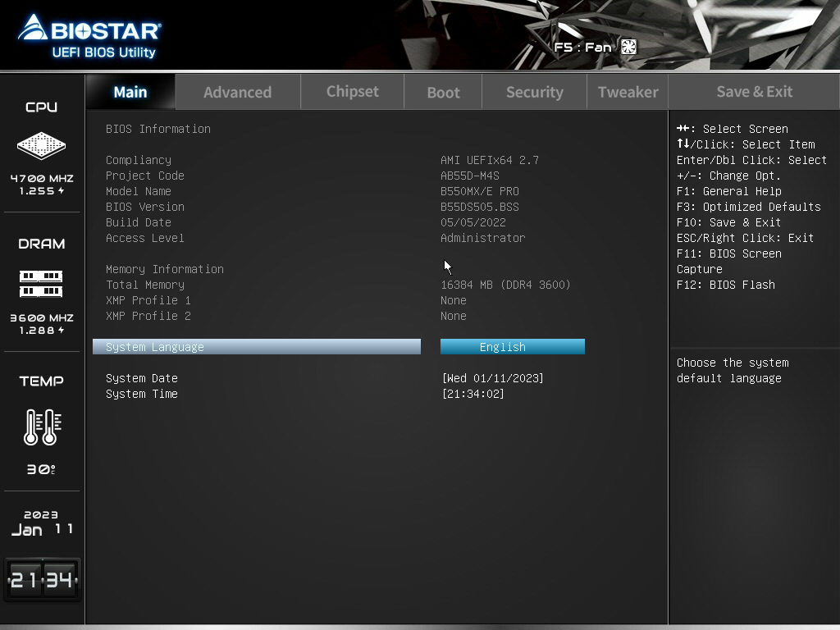Image resolution: width=840 pixels, height=630 pixels.
Task: Click the F5 Fan icon
Action: (628, 47)
